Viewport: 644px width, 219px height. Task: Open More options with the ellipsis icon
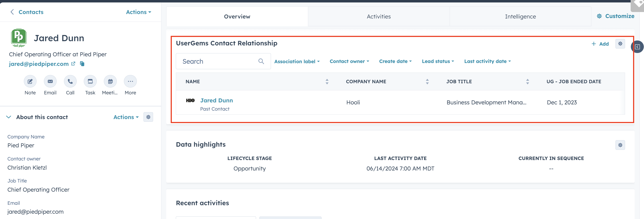[130, 81]
